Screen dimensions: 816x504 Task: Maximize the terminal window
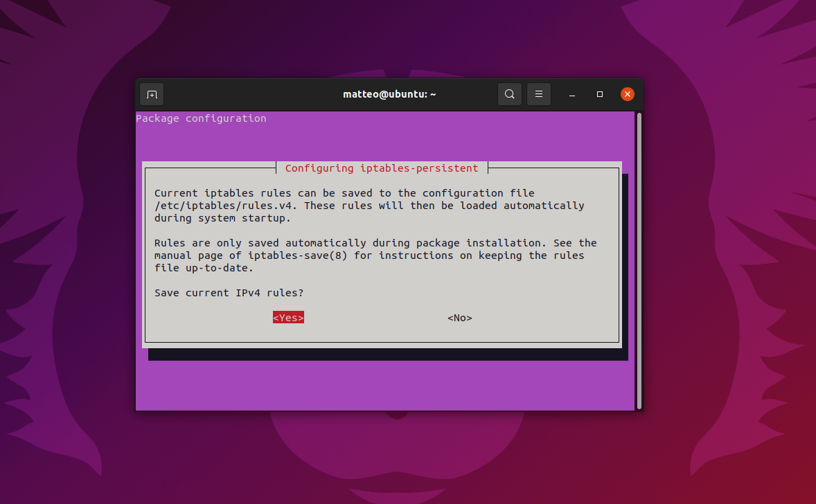coord(599,93)
